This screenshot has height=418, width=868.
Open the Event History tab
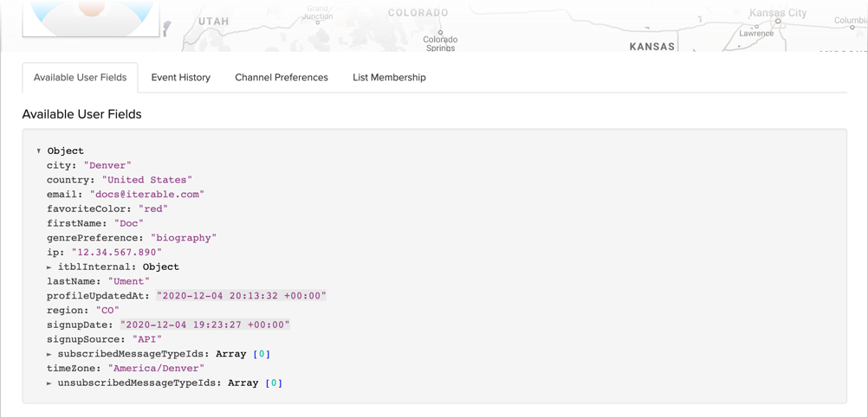[180, 78]
